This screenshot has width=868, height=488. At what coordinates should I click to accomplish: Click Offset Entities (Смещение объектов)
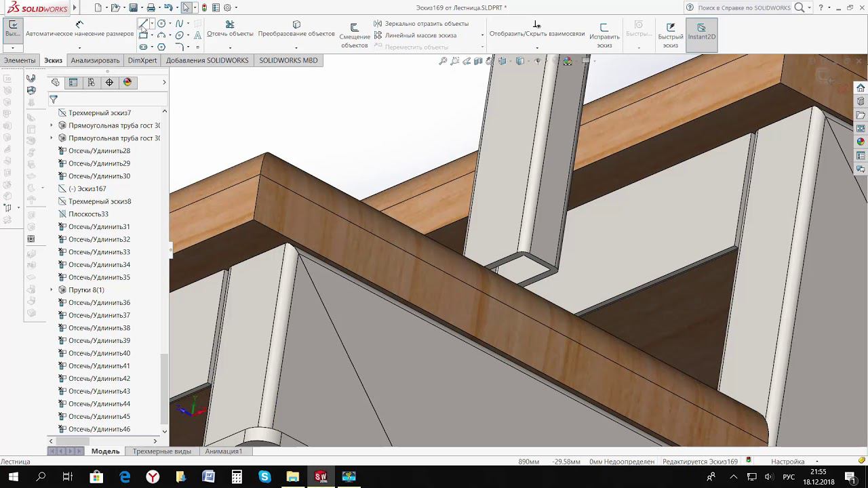[355, 37]
